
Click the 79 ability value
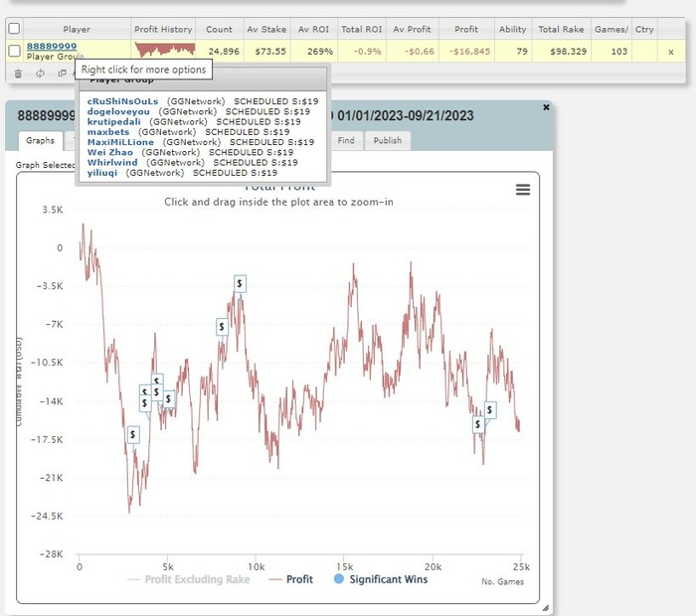(x=522, y=52)
